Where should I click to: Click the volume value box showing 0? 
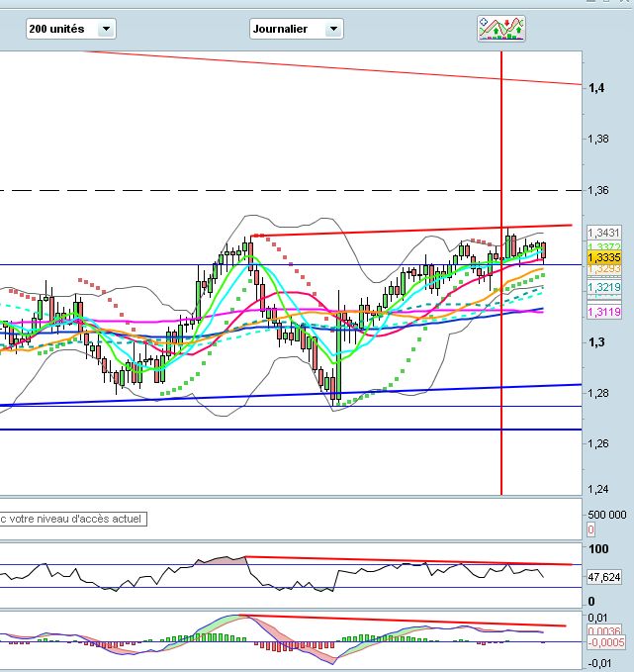[590, 529]
